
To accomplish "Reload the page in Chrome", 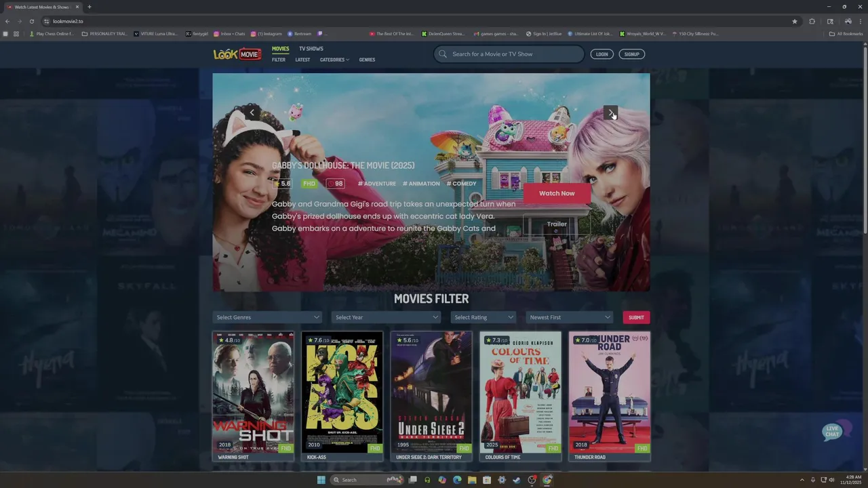I will coord(31,21).
